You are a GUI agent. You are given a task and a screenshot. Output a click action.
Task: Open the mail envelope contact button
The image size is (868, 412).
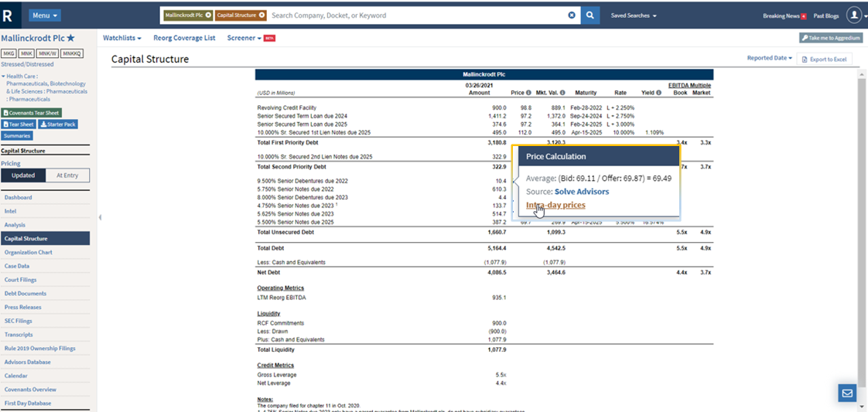[847, 393]
